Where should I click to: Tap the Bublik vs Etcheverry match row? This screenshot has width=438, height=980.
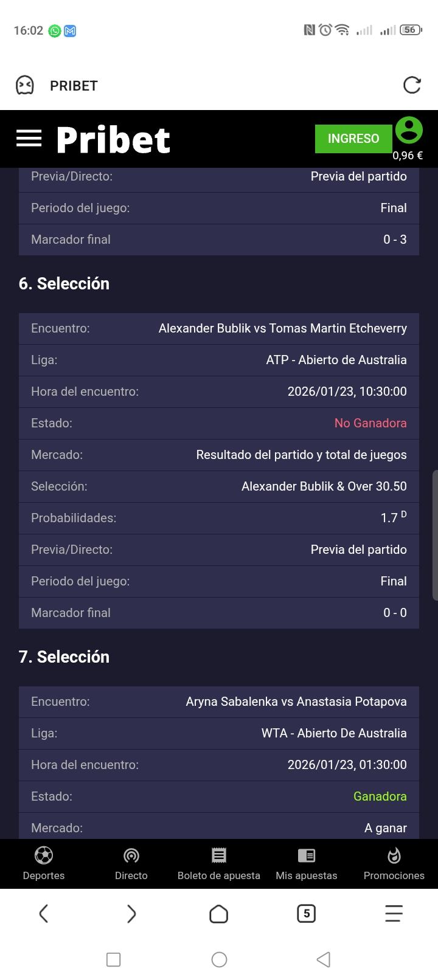(x=219, y=328)
